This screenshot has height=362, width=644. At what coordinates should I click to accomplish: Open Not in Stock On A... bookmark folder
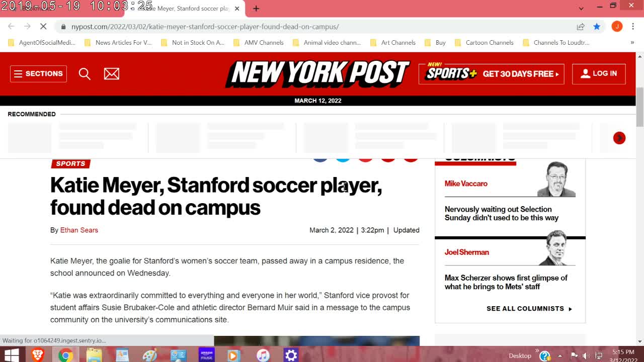coord(193,43)
